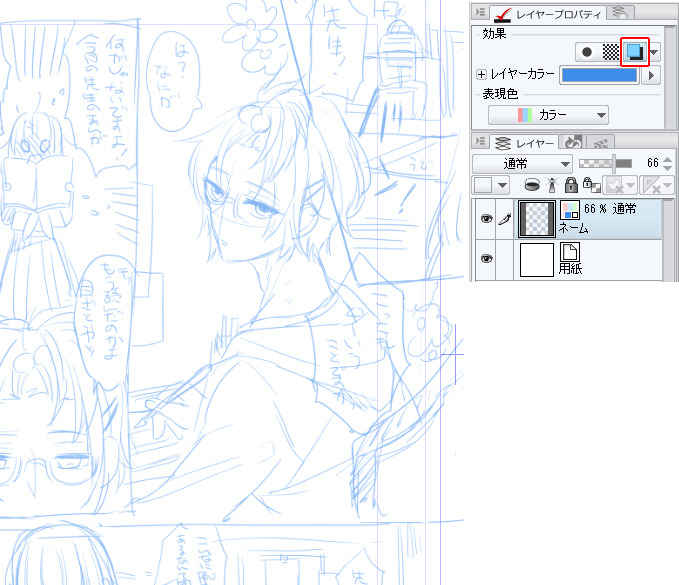Screen dimensions: 679x585
Task: Enable the border effect (black circle icon)
Action: tap(587, 52)
